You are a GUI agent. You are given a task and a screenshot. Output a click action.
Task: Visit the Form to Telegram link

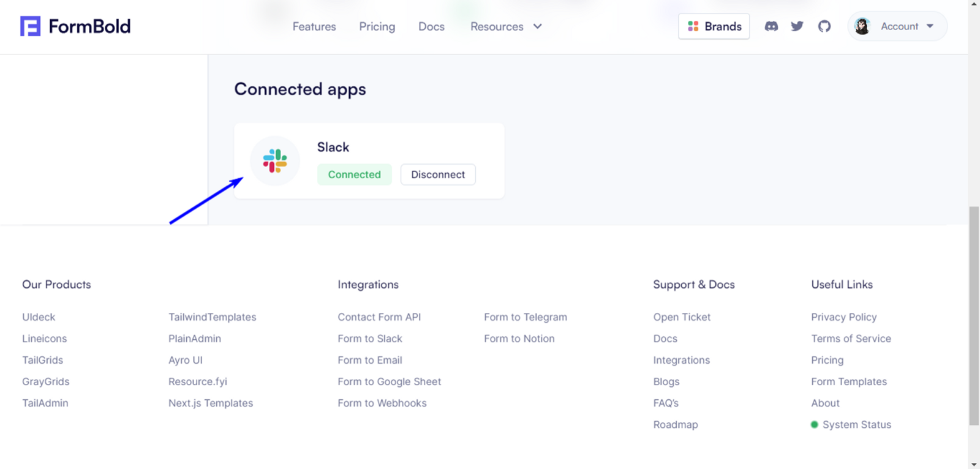coord(526,317)
